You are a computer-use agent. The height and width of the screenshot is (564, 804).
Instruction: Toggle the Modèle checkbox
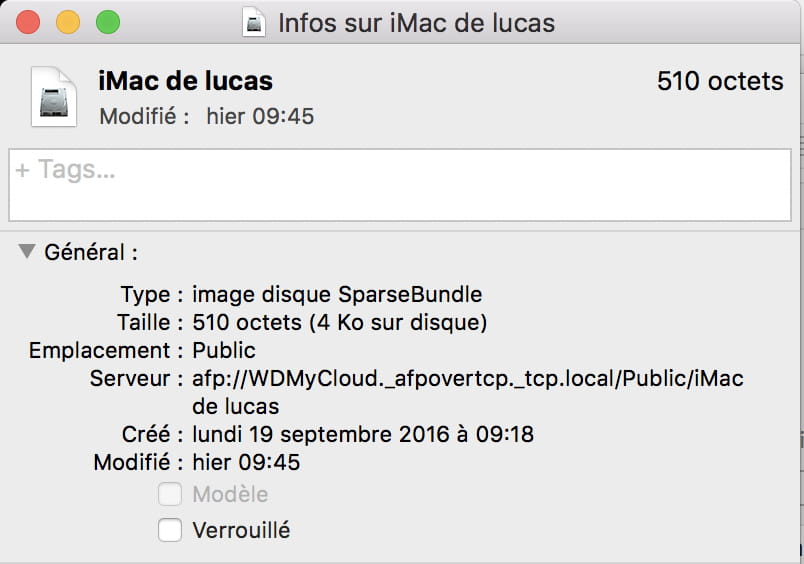click(x=170, y=494)
